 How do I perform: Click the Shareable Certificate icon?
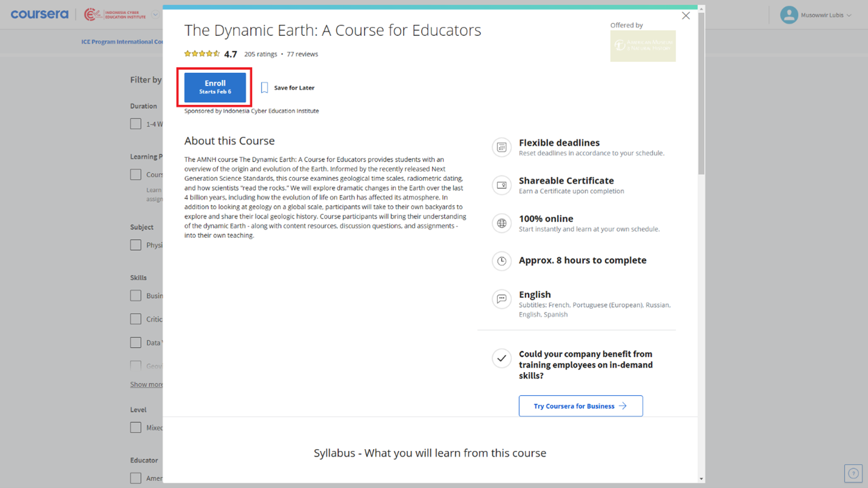(501, 185)
